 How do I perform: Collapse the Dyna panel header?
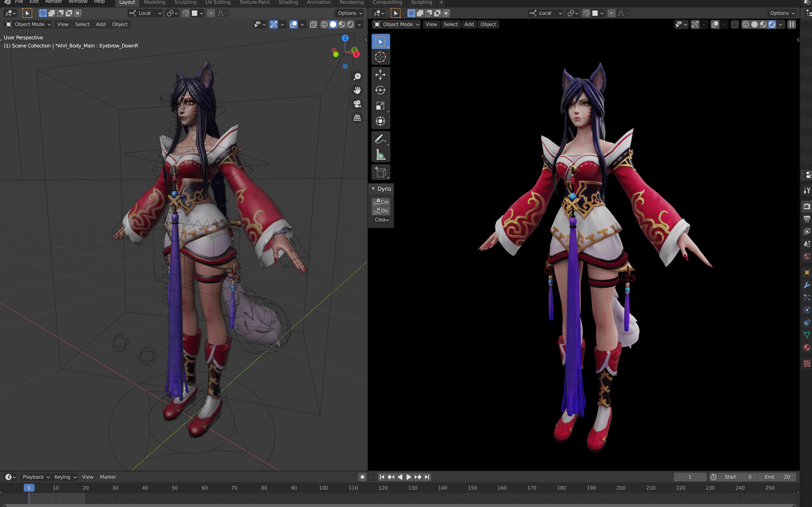(x=381, y=188)
